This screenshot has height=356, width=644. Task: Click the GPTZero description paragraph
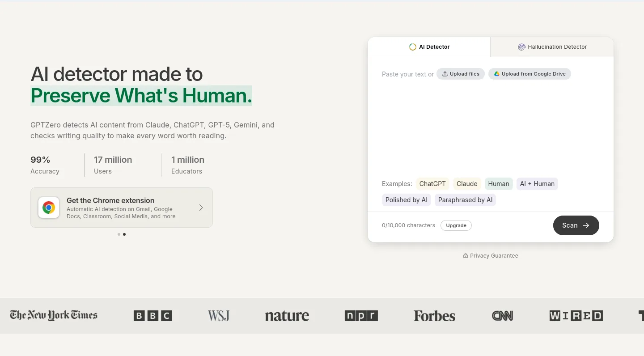(x=153, y=130)
